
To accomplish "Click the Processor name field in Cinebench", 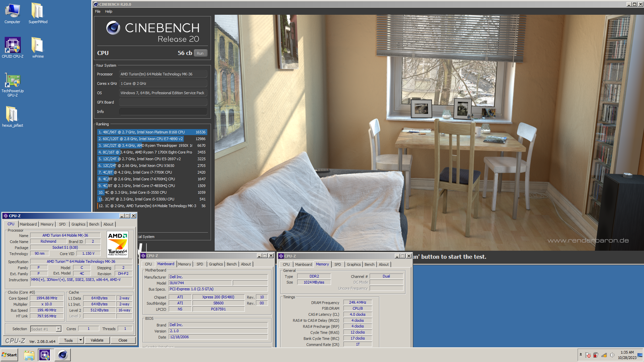I will point(163,74).
